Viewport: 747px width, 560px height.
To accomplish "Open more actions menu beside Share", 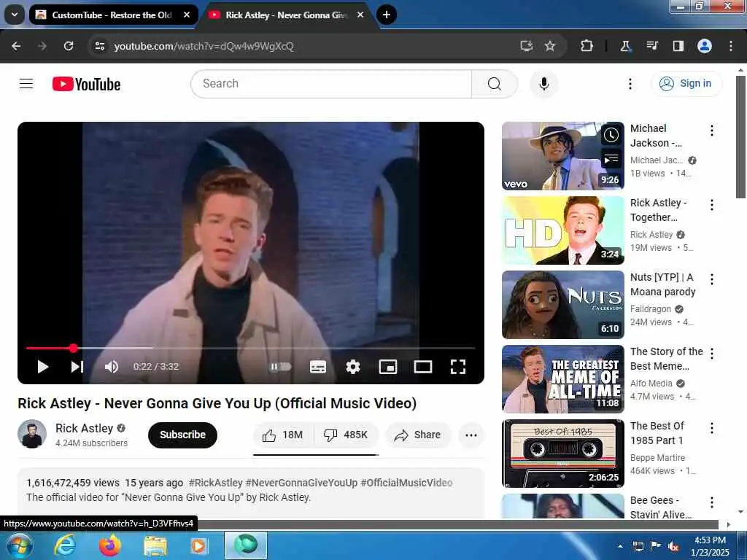I will (471, 435).
